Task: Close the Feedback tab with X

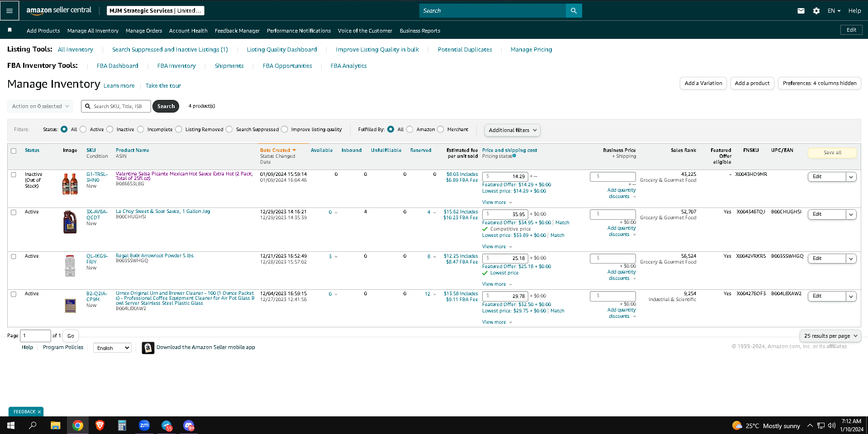Action: 39,412
